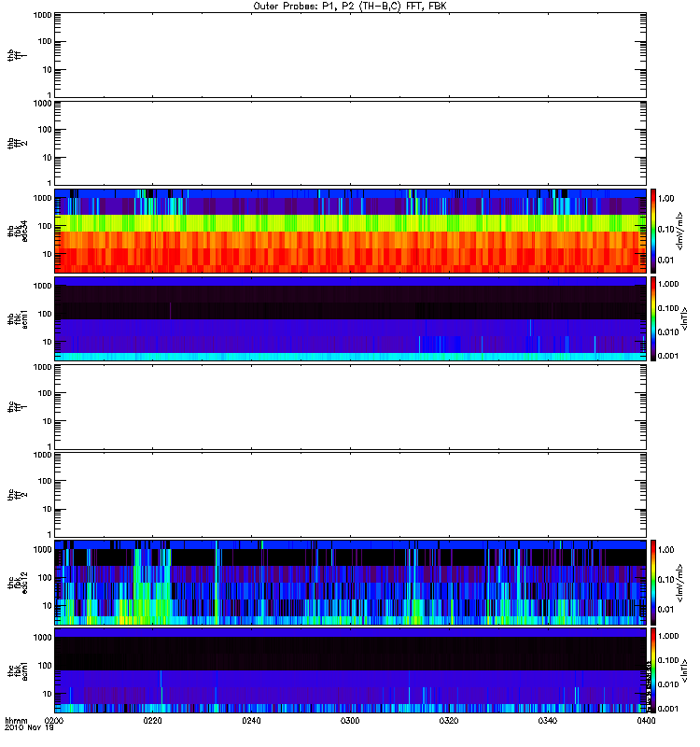700x747 pixels.
Task: Click the '0400' time axis label
Action: tap(646, 720)
